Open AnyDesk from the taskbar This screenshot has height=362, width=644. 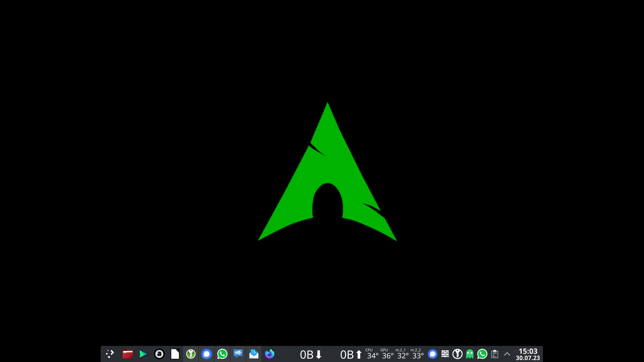pyautogui.click(x=159, y=354)
